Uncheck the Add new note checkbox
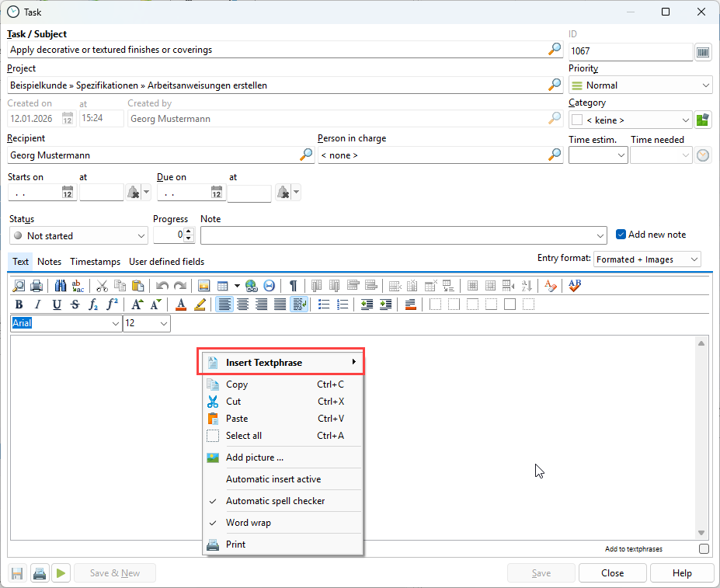 point(621,235)
